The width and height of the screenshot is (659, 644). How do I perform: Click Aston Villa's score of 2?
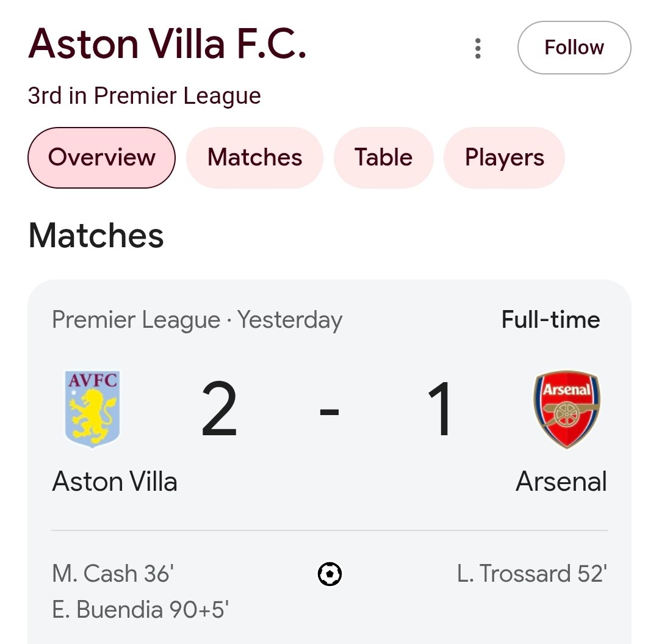click(x=219, y=409)
